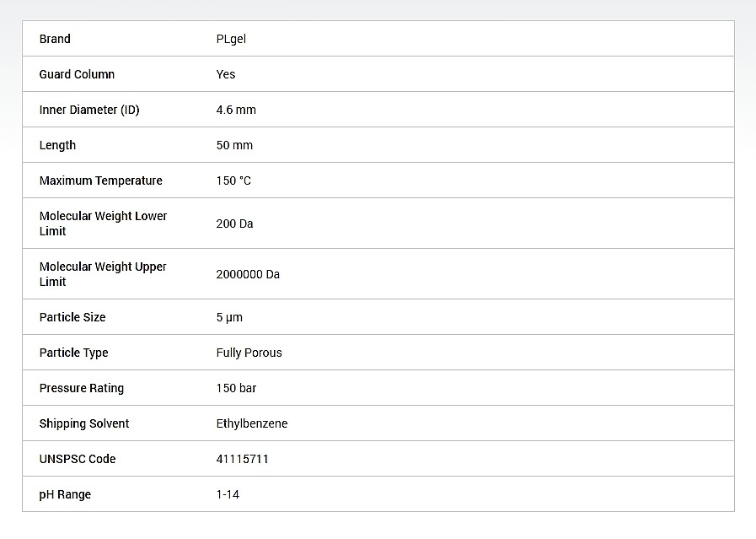Viewport: 756px width, 539px height.
Task: Click the Length row label
Action: coord(57,145)
